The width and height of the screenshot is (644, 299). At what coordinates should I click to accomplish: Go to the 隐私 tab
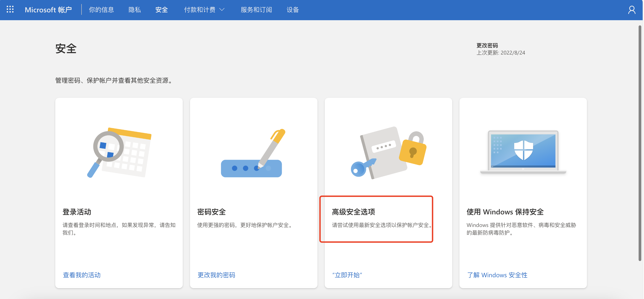point(135,10)
